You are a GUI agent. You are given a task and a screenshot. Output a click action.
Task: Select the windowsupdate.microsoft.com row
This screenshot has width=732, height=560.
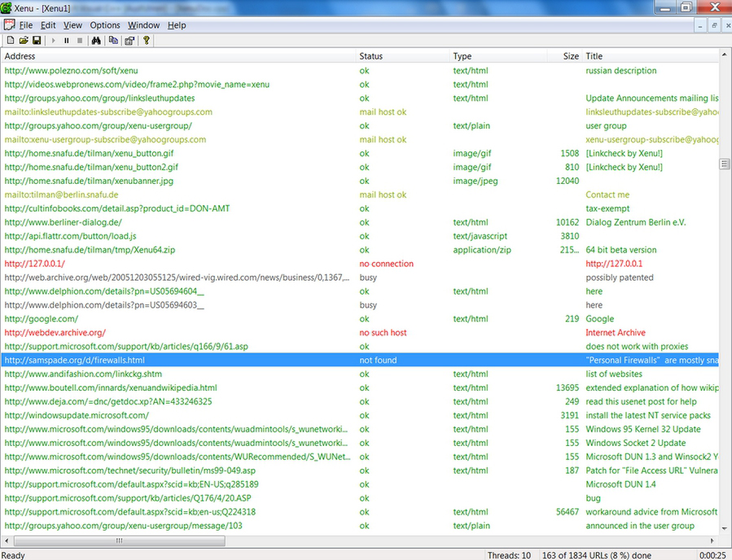tap(360, 415)
